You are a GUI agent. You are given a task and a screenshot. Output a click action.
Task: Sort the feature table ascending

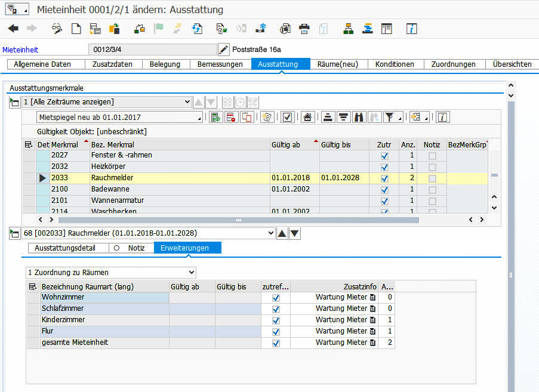tap(327, 117)
